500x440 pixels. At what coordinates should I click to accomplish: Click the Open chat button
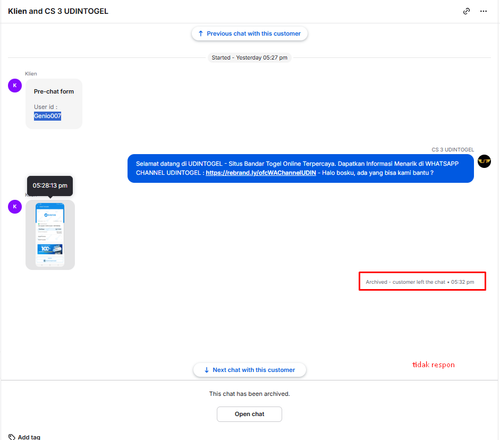(249, 414)
